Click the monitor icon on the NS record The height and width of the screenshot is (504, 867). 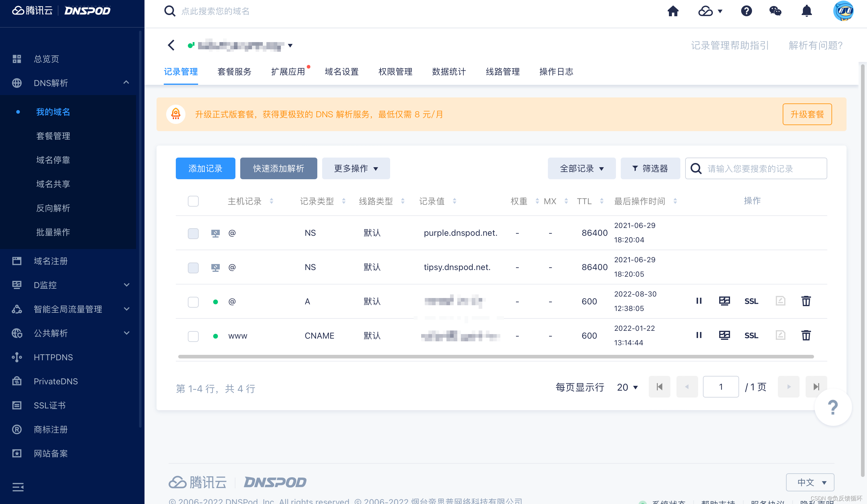215,233
